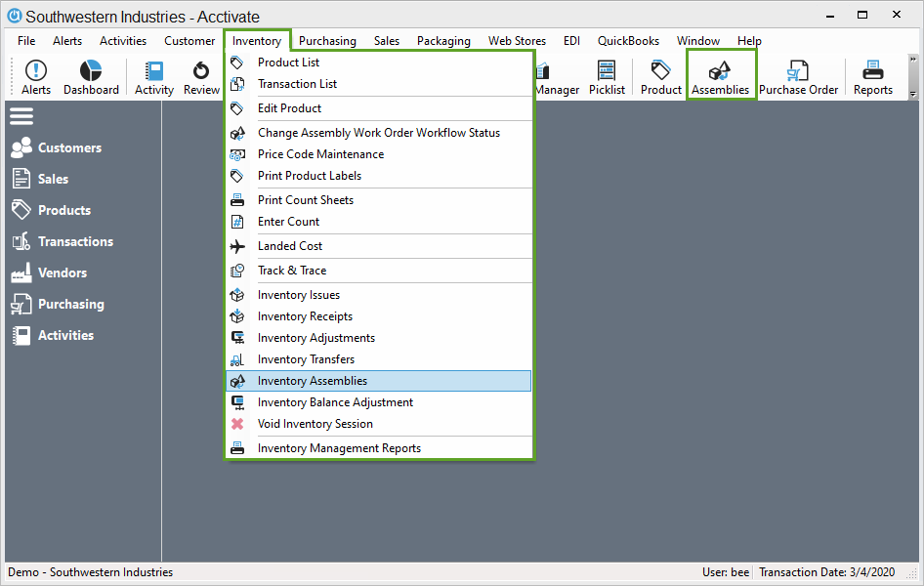
Task: Open the Assemblies toolbar icon
Action: pos(720,77)
